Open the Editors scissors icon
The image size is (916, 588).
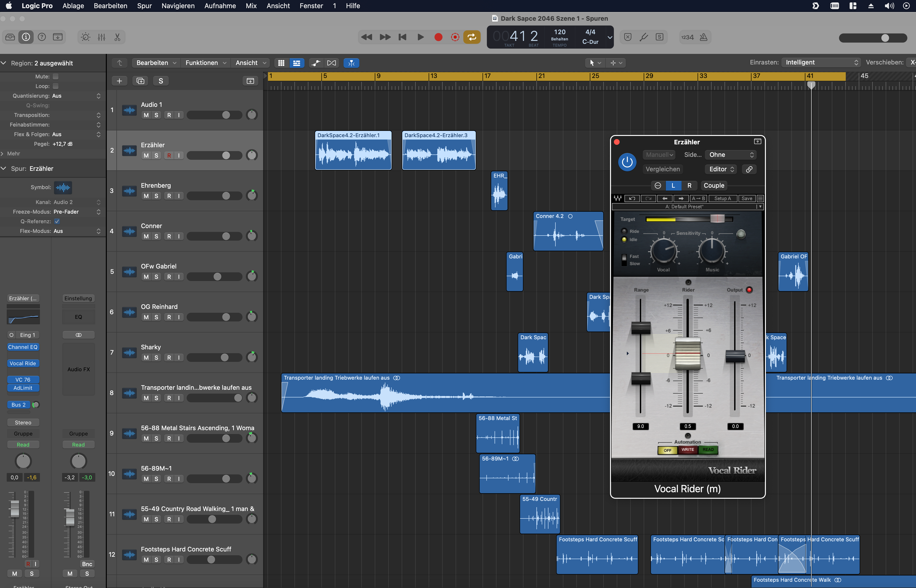[117, 37]
